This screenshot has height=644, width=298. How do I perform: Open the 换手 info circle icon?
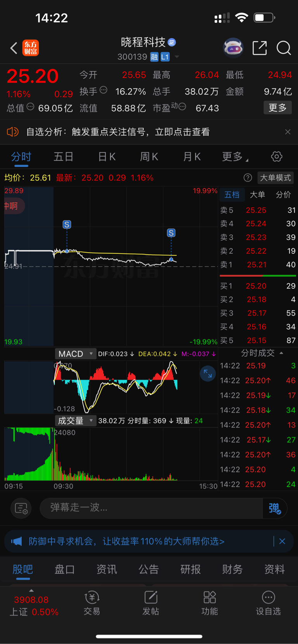[104, 90]
